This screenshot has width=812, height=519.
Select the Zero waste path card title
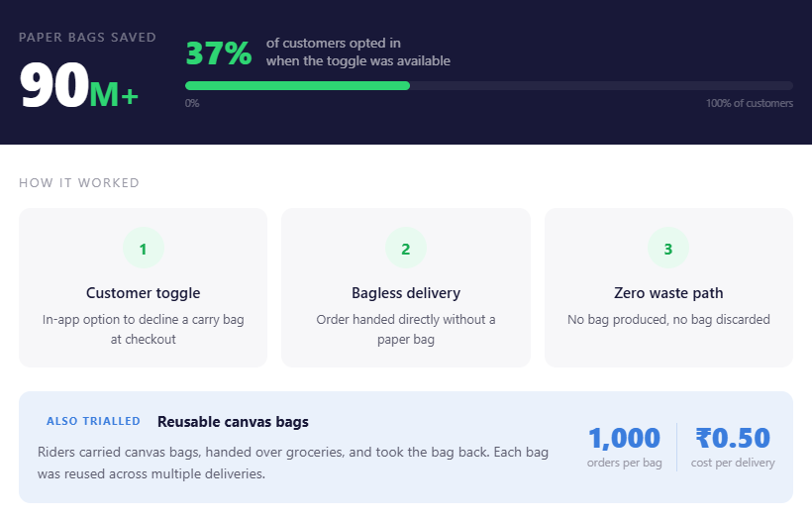[668, 293]
